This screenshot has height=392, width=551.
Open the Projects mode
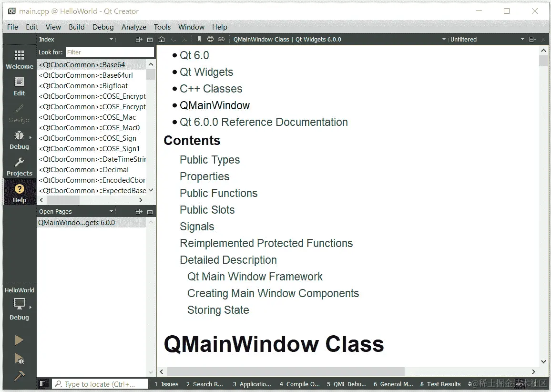(x=20, y=166)
